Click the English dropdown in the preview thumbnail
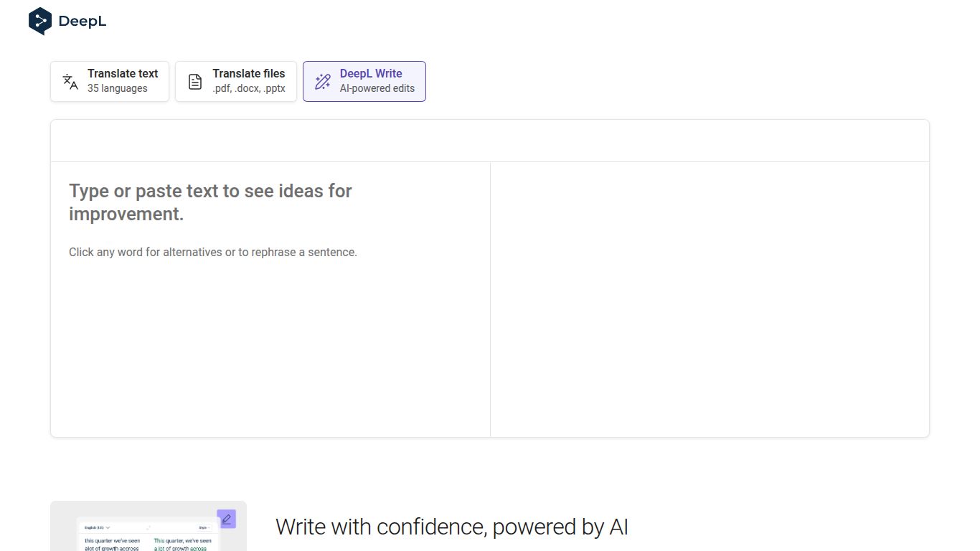Image resolution: width=980 pixels, height=551 pixels. click(x=93, y=527)
